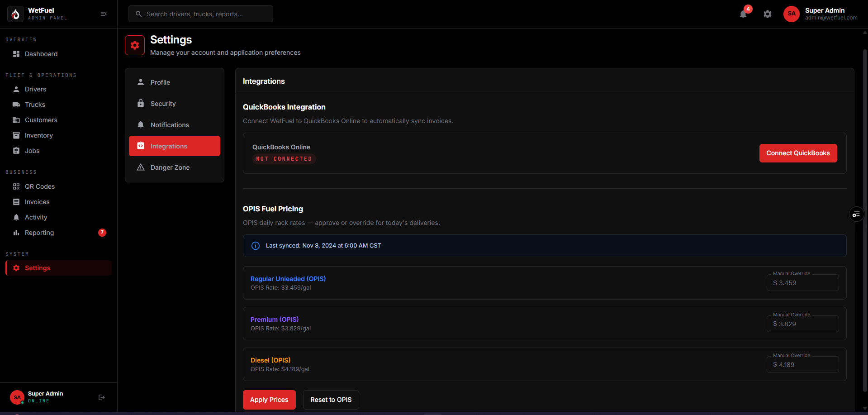The image size is (868, 415).
Task: Click the OPIS Rate: $4.189/gal text
Action: pos(280,369)
